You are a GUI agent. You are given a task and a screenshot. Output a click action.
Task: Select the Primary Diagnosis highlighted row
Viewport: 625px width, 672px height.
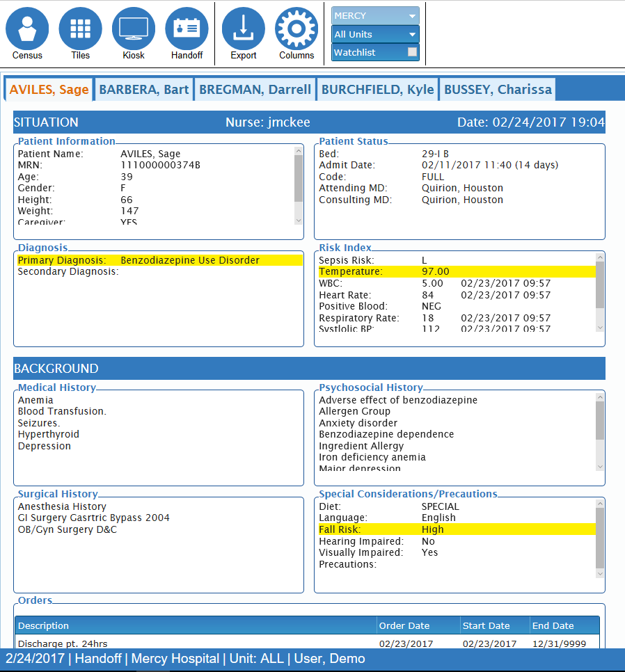pyautogui.click(x=160, y=260)
